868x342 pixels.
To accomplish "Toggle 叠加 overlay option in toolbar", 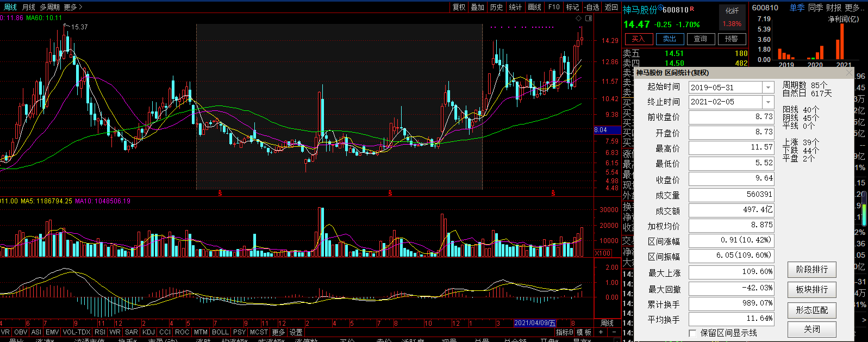I will tap(477, 7).
